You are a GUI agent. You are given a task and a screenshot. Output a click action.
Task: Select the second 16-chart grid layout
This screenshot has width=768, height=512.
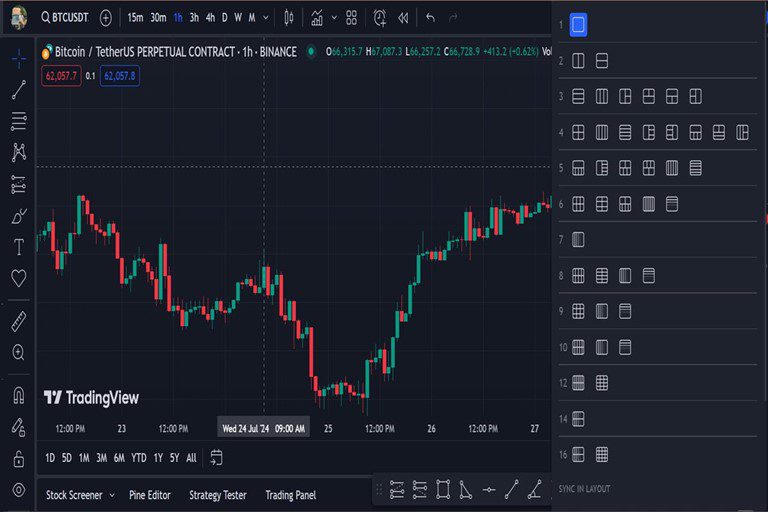(x=601, y=455)
